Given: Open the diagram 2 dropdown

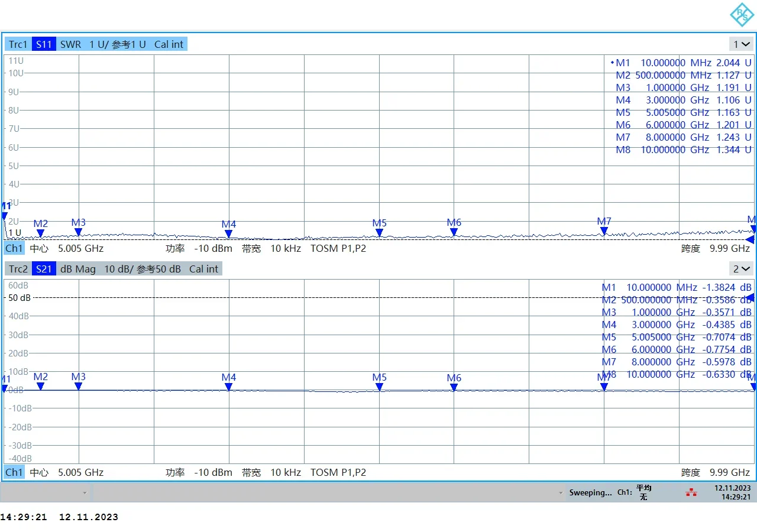Looking at the screenshot, I should click(742, 269).
